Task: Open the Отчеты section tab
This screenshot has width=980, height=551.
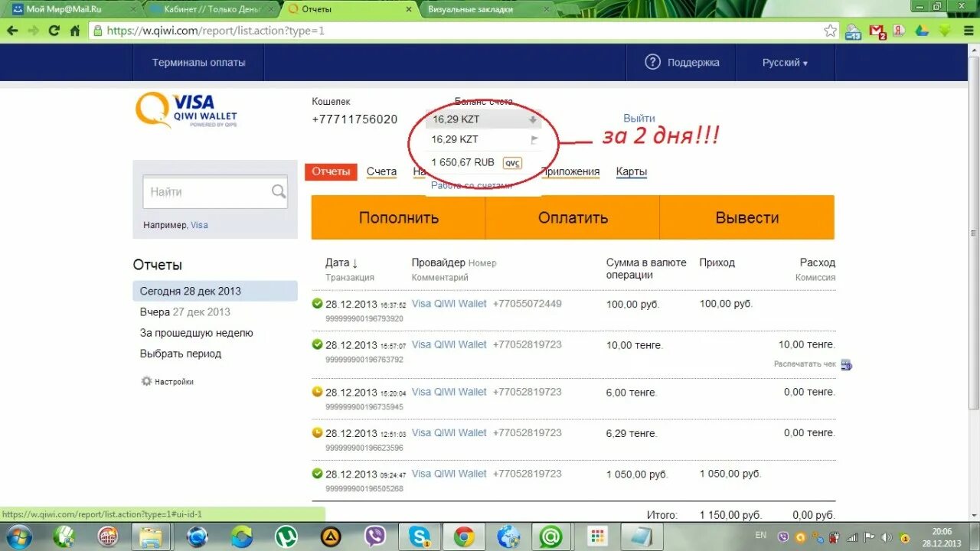Action: [x=331, y=171]
